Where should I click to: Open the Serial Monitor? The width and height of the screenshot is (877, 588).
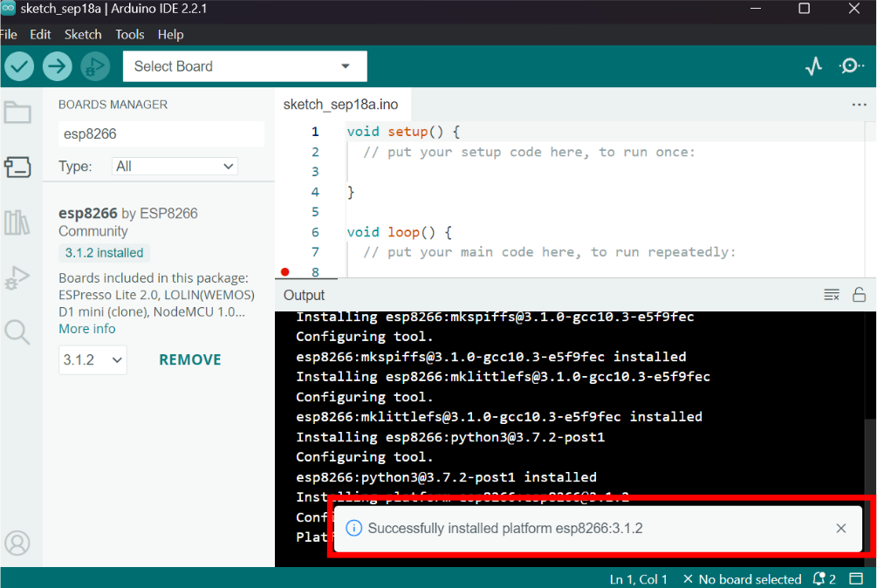tap(851, 66)
